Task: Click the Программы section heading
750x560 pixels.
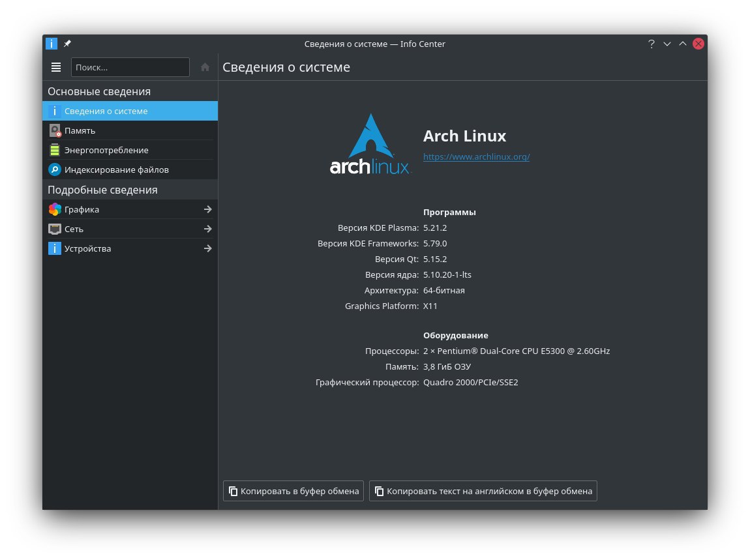Action: pos(449,213)
